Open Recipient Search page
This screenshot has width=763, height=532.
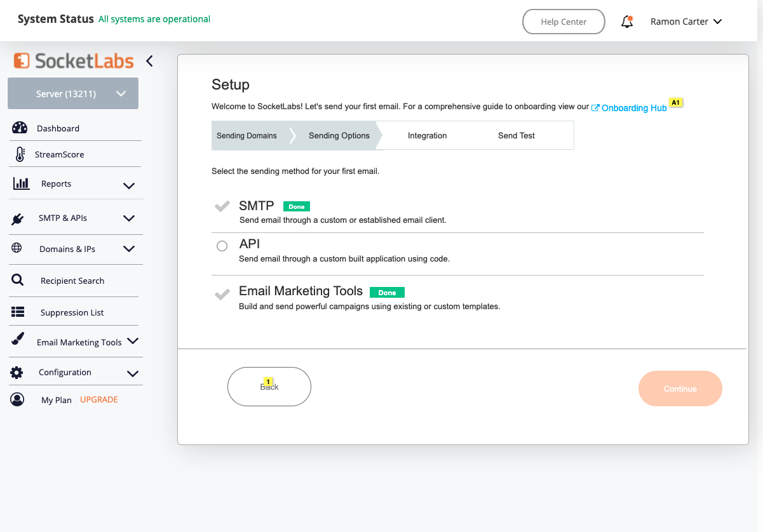click(x=74, y=281)
